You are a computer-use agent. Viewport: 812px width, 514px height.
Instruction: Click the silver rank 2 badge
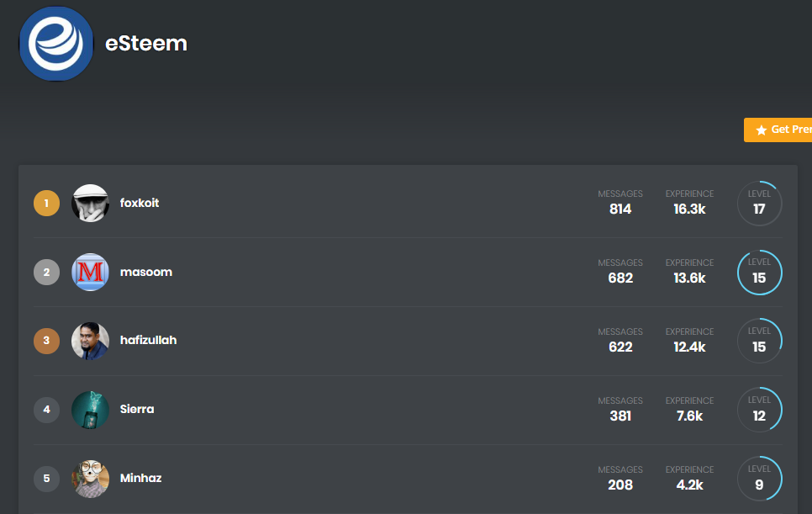point(46,272)
